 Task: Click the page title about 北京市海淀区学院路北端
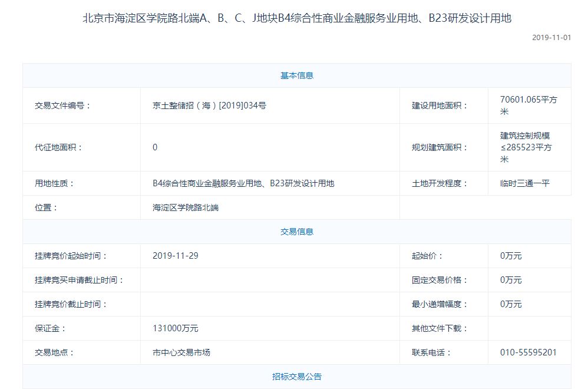(x=296, y=18)
